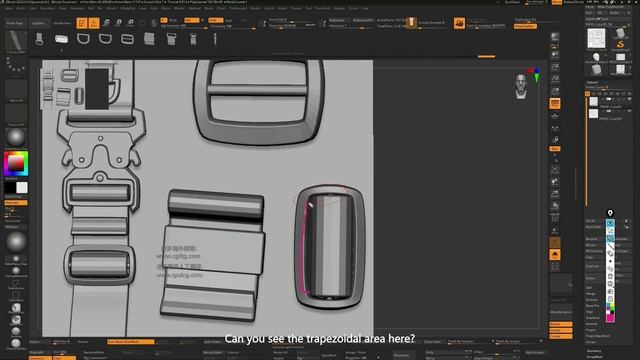Screen dimensions: 640x360
Task: Click the Zoom3D icon on right shelf
Action: pyautogui.click(x=555, y=193)
